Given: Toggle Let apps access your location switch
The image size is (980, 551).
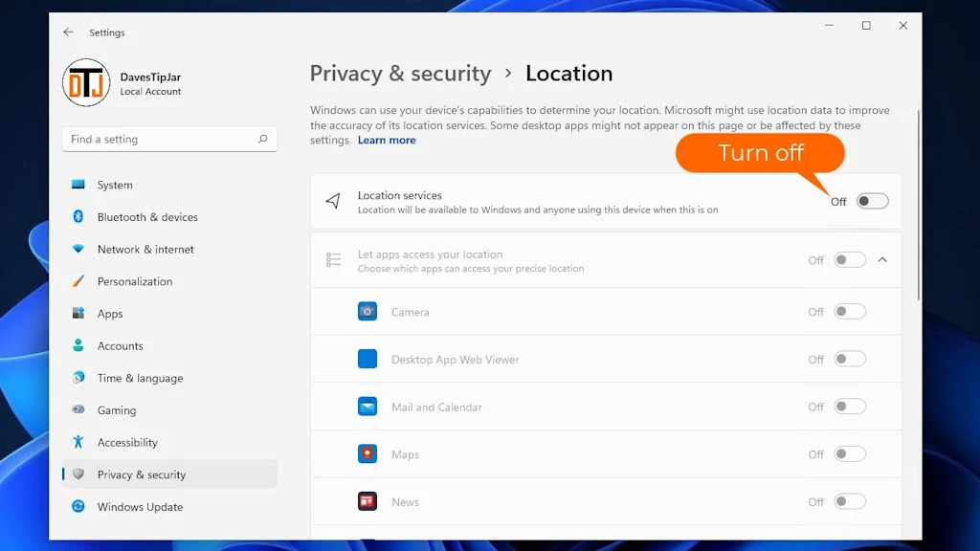Looking at the screenshot, I should [850, 260].
